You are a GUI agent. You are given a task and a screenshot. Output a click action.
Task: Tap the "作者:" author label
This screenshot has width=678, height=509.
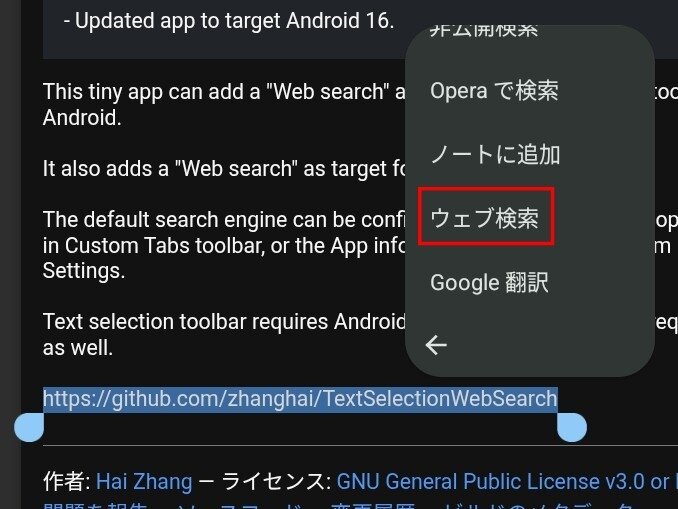(x=67, y=481)
